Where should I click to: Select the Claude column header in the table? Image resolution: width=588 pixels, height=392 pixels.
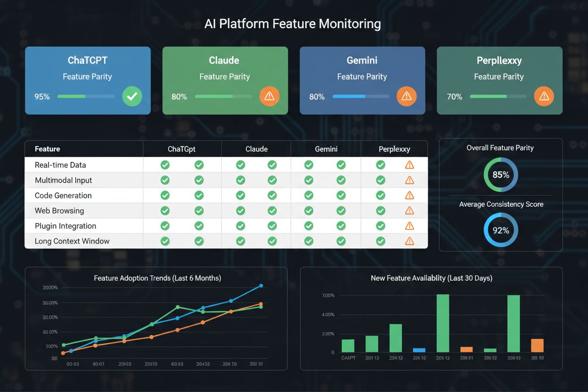point(256,148)
